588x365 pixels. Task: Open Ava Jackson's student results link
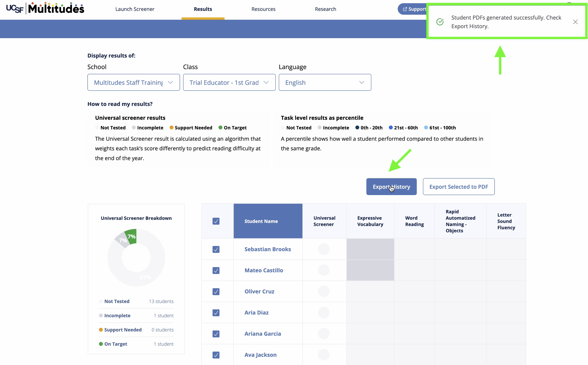click(260, 355)
